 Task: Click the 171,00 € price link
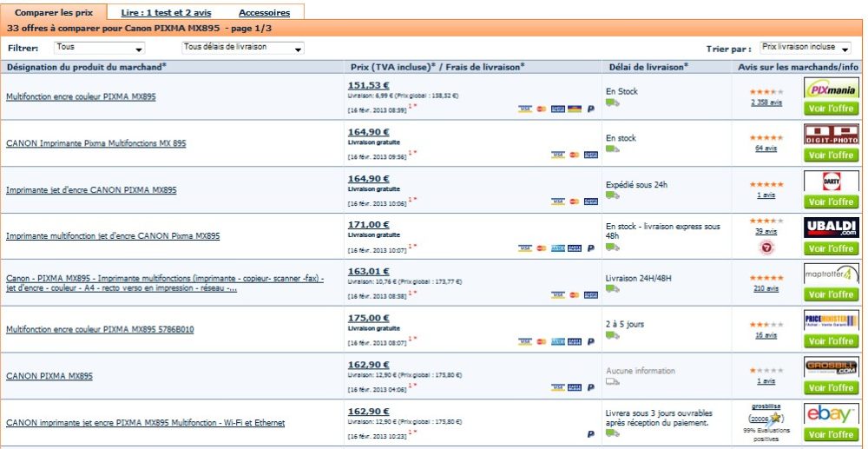(x=368, y=225)
